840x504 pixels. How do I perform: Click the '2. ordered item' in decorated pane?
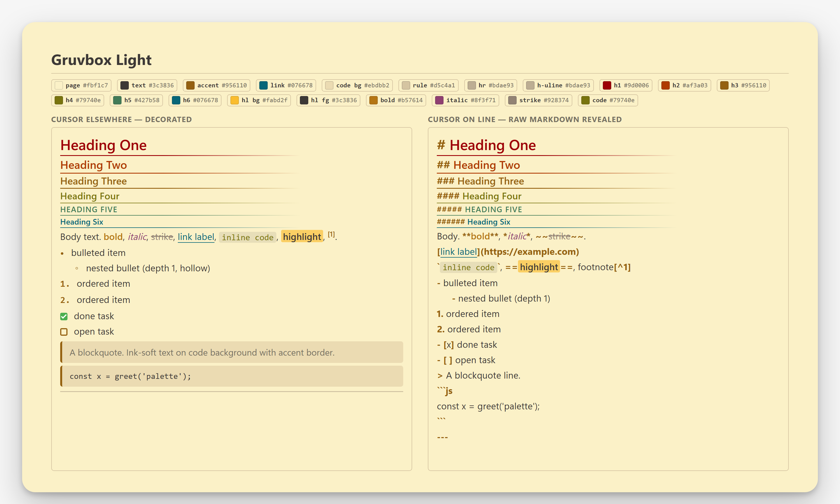click(95, 300)
